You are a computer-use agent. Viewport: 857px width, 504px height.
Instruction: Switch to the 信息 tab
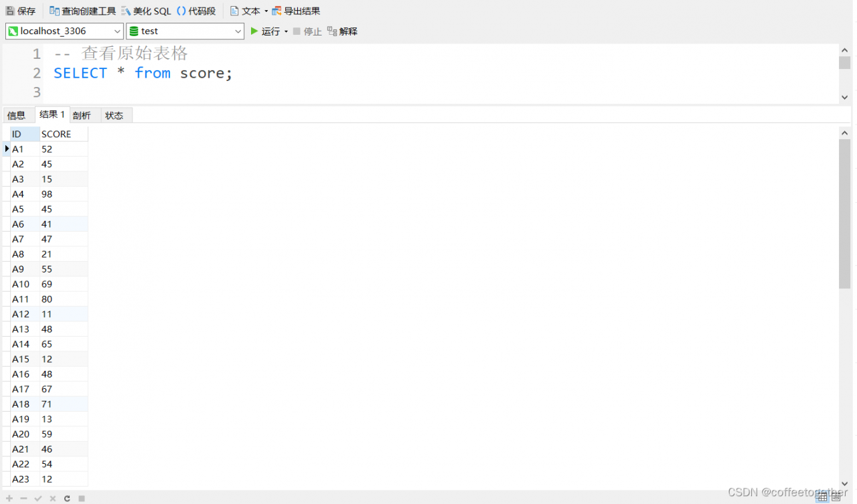17,115
